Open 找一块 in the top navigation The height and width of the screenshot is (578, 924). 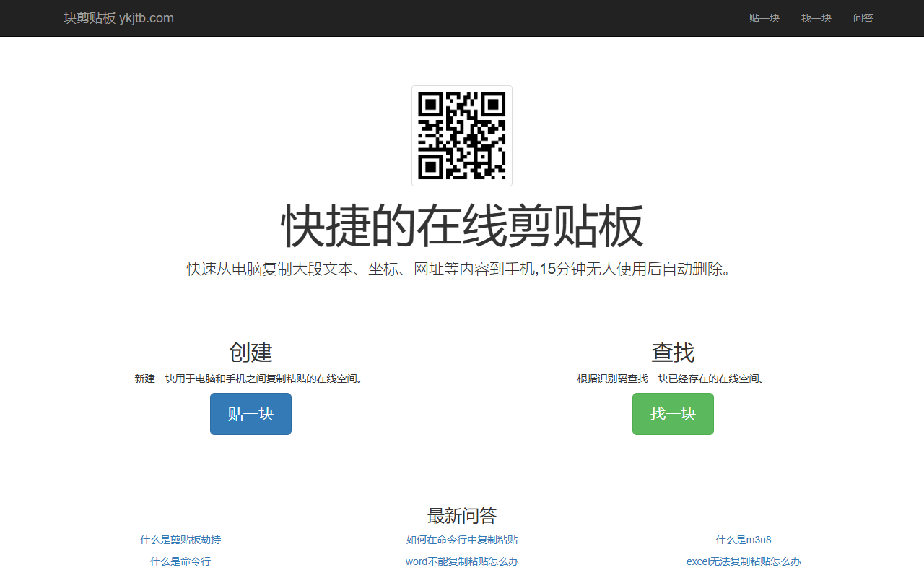816,18
